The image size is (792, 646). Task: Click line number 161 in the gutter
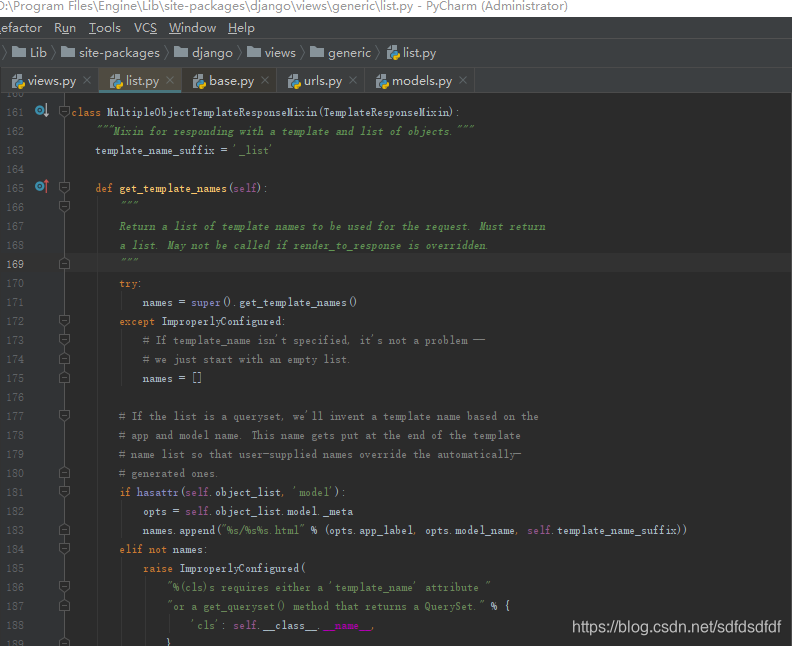pos(15,112)
